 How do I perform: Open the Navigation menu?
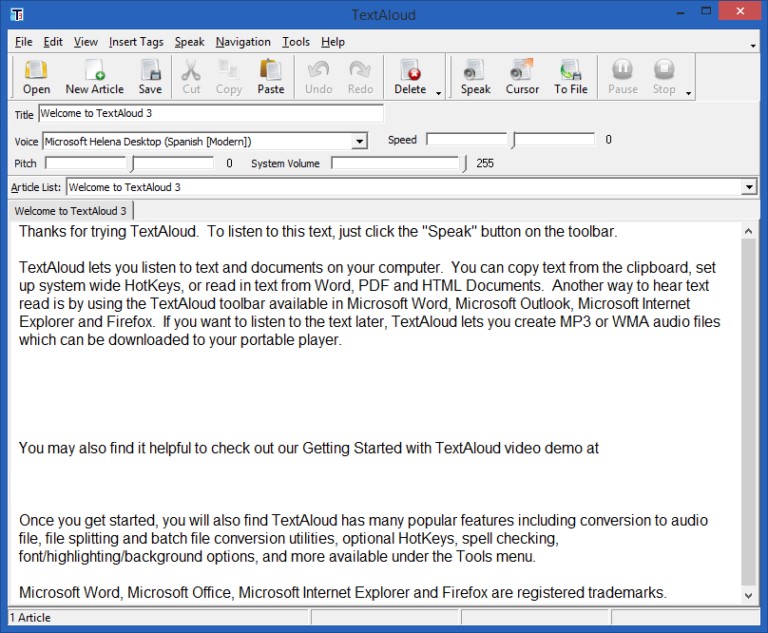tap(243, 42)
